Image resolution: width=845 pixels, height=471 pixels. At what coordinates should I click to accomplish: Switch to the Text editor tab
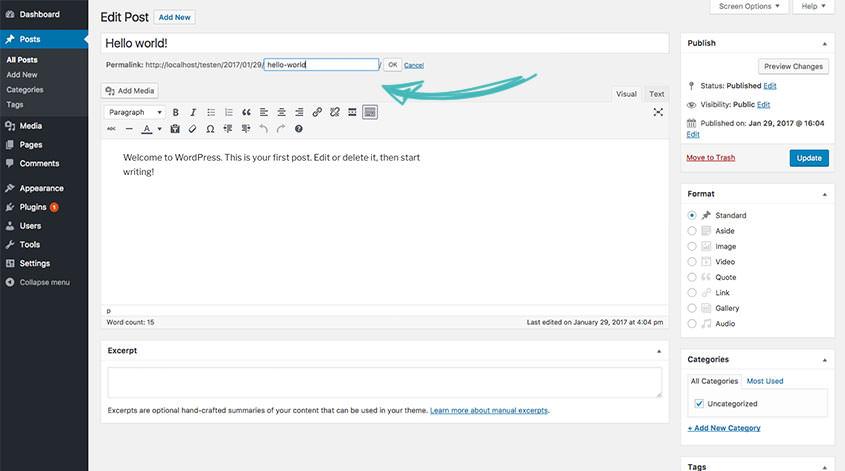click(656, 94)
